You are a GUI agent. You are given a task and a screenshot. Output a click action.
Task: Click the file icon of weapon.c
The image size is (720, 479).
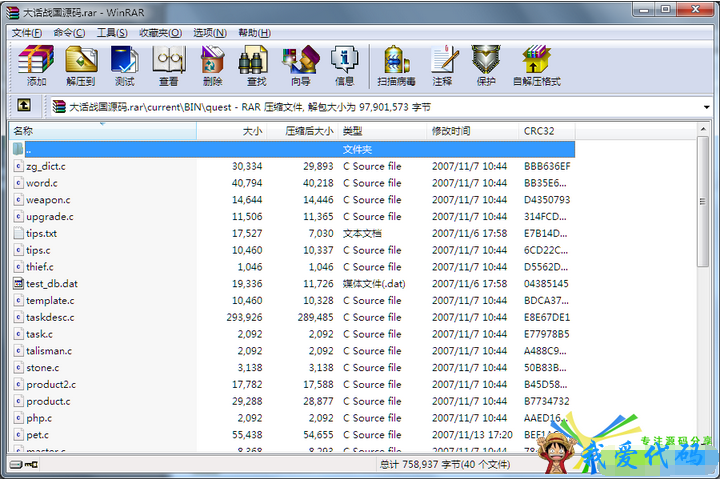point(18,199)
